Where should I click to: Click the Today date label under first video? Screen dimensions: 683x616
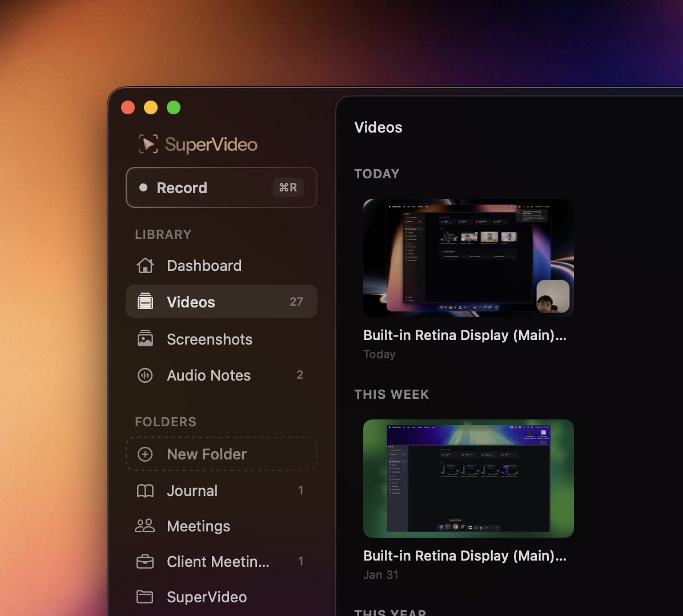point(379,354)
